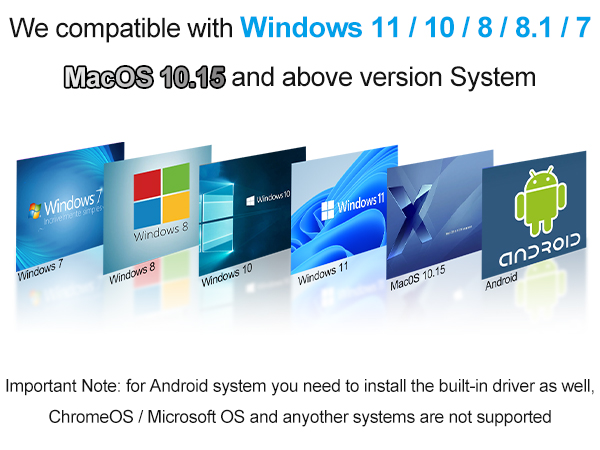Click the small white Windows 10 logo
Image resolution: width=600 pixels, height=450 pixels.
250,201
